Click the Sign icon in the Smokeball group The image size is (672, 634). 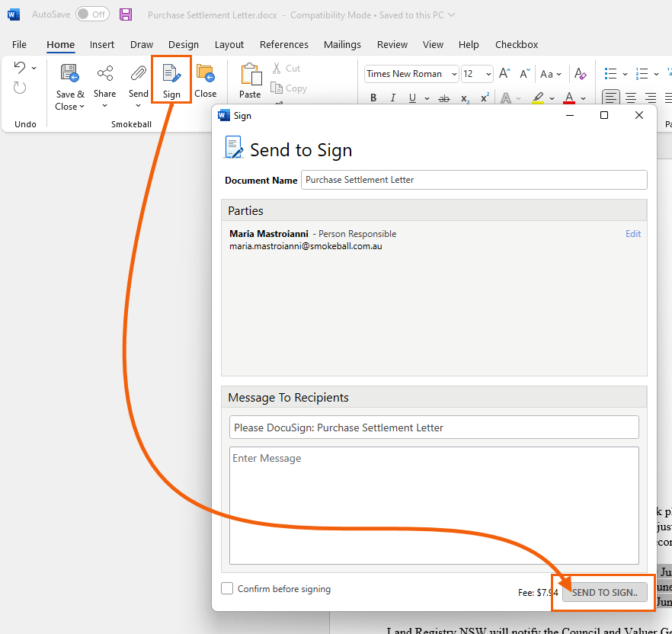[172, 74]
